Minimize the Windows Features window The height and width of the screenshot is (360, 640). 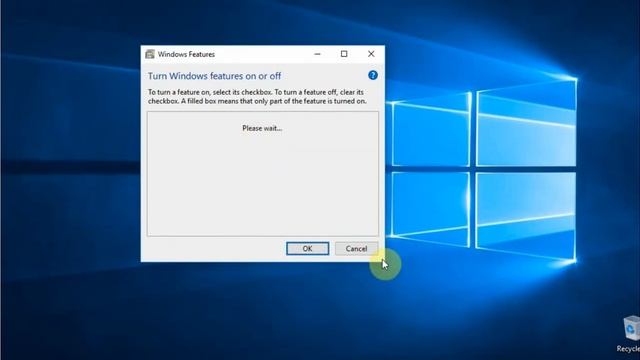(x=317, y=54)
